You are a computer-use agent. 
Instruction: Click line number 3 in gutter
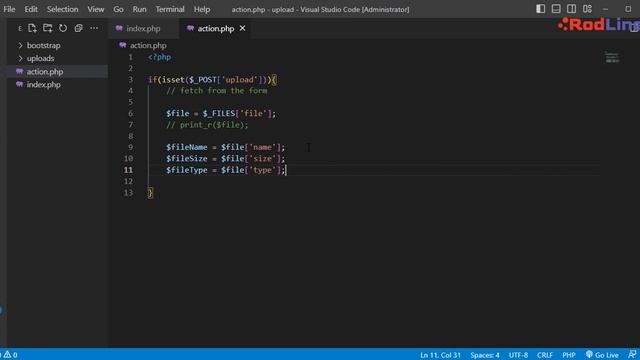pos(131,79)
